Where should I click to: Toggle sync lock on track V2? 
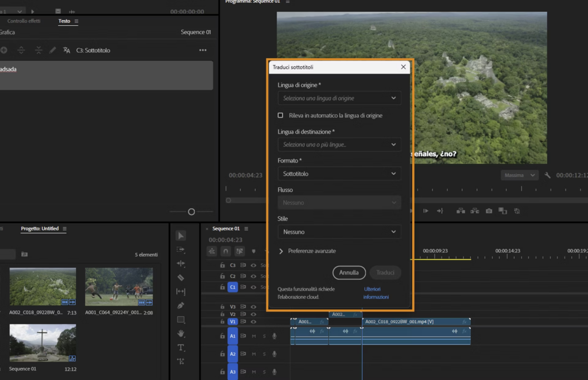(x=243, y=314)
